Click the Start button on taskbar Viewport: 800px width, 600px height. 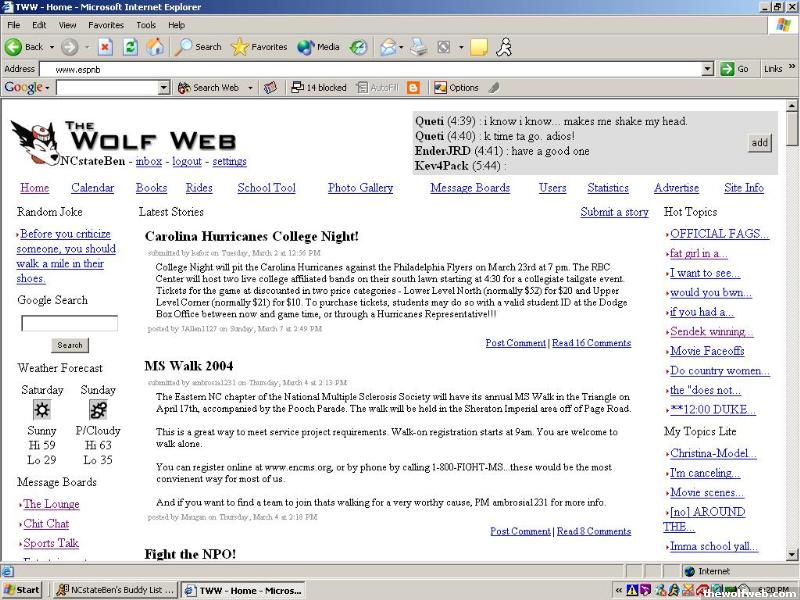[22, 590]
